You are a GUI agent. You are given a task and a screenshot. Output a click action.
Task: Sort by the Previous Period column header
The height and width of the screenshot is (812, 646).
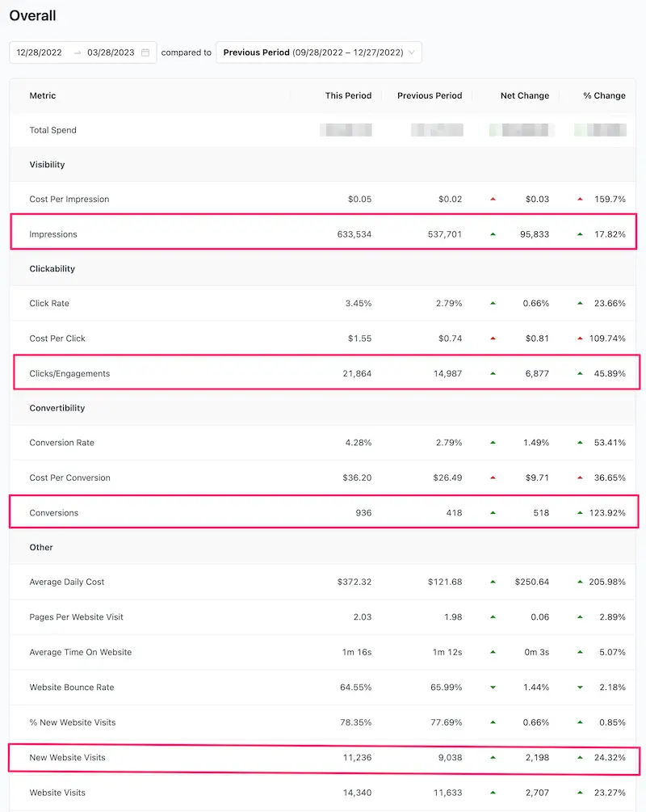430,95
